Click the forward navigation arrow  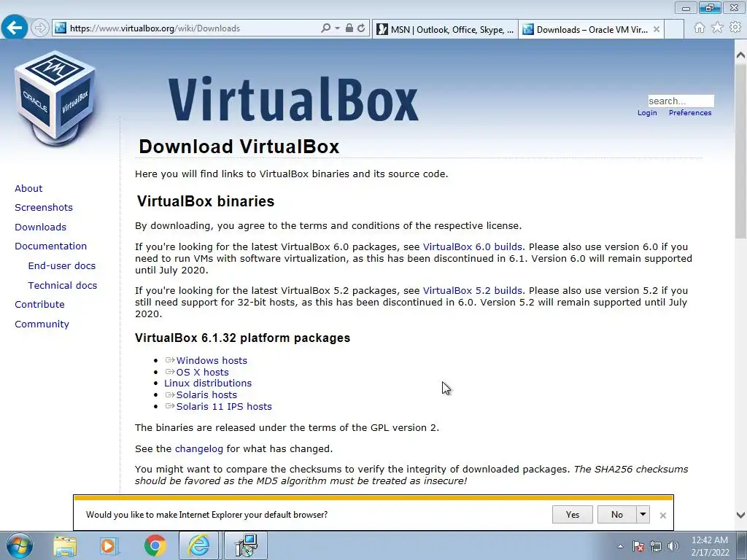[40, 28]
